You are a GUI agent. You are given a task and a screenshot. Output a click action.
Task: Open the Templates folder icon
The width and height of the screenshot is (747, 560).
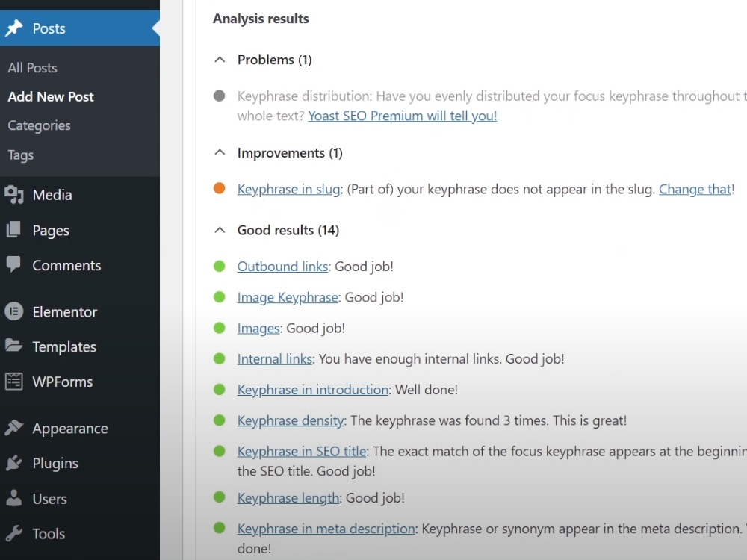(x=13, y=346)
